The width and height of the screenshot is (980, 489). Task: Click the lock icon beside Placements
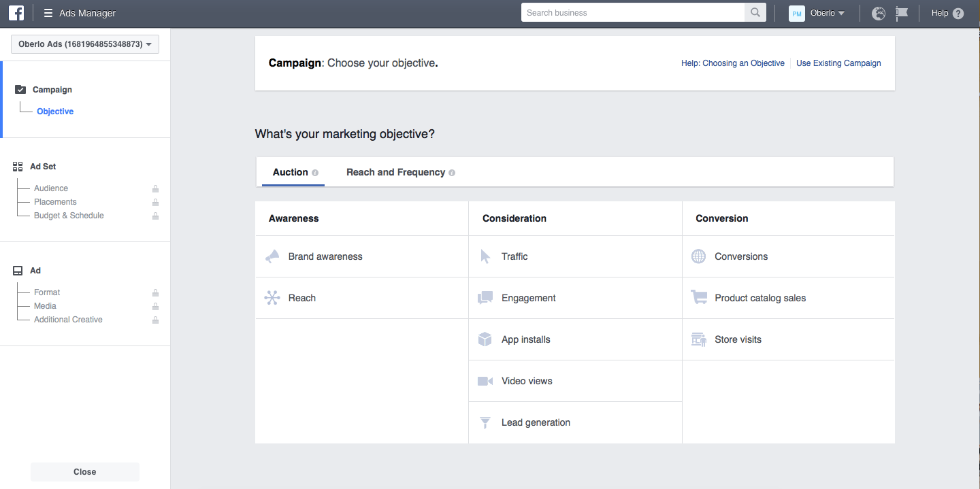coord(155,202)
